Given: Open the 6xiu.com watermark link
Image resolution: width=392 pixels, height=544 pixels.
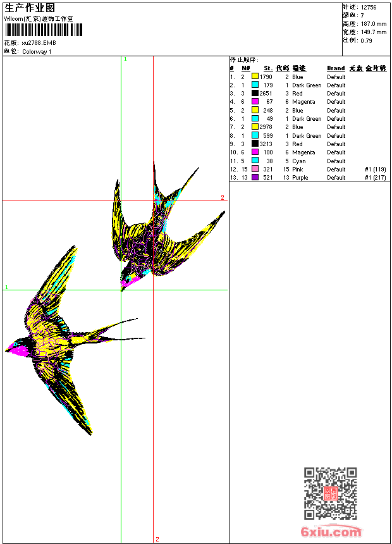Looking at the screenshot, I should point(331,532).
